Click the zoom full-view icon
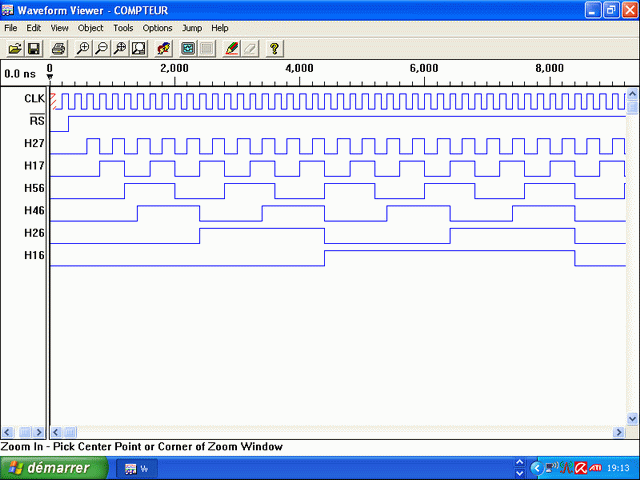This screenshot has width=640, height=480. click(x=138, y=48)
